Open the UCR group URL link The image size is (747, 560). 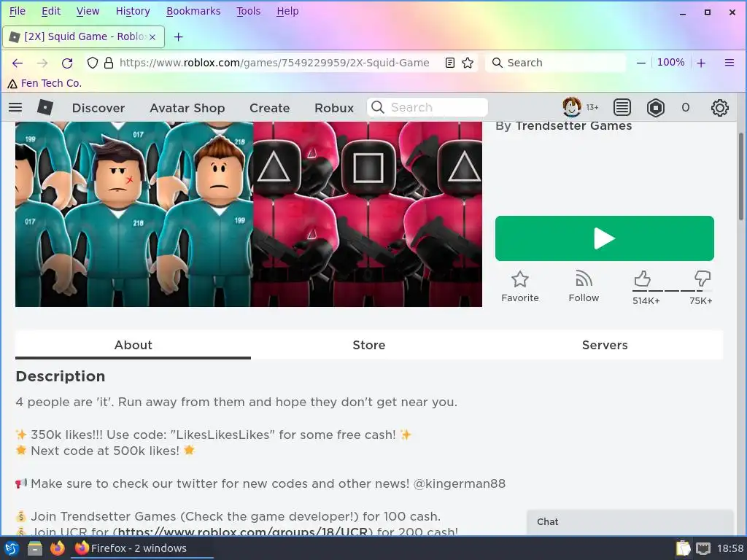[x=242, y=532]
